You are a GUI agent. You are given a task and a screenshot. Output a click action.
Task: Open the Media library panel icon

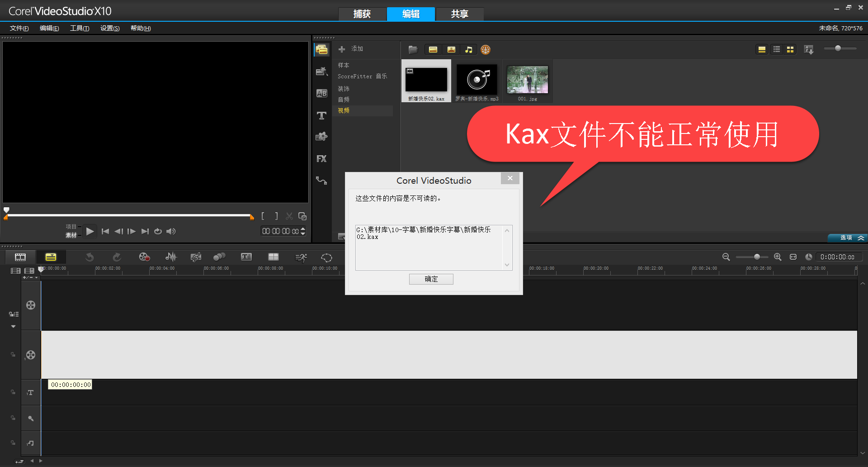point(322,49)
